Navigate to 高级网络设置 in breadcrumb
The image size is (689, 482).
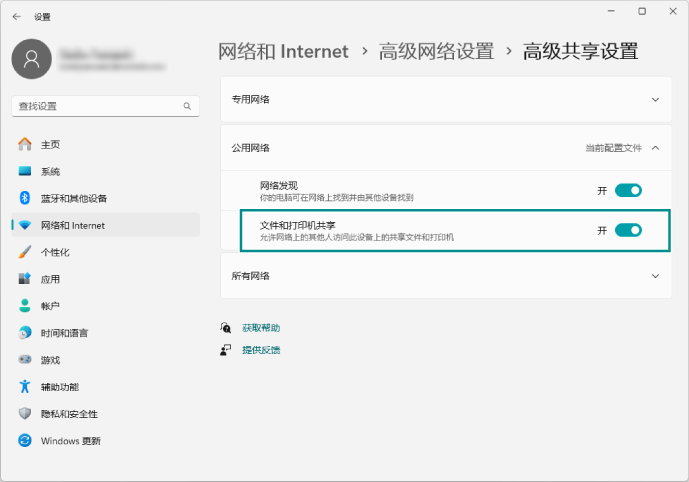click(x=436, y=51)
